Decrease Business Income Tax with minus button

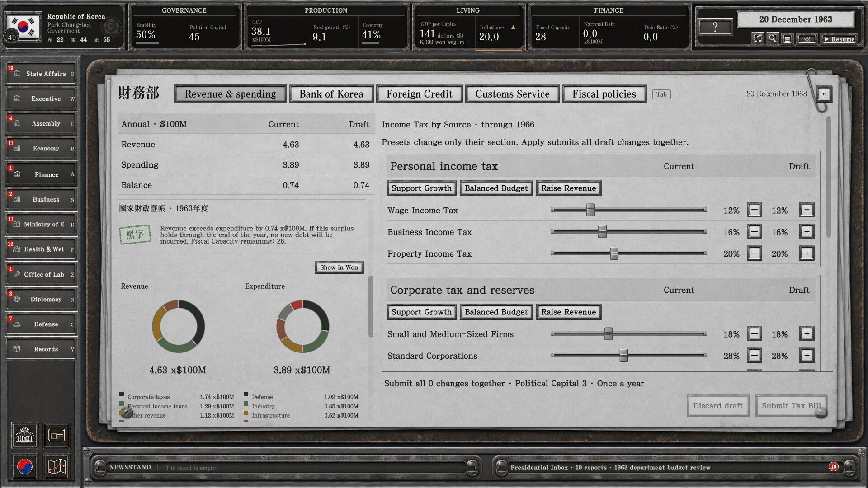754,232
